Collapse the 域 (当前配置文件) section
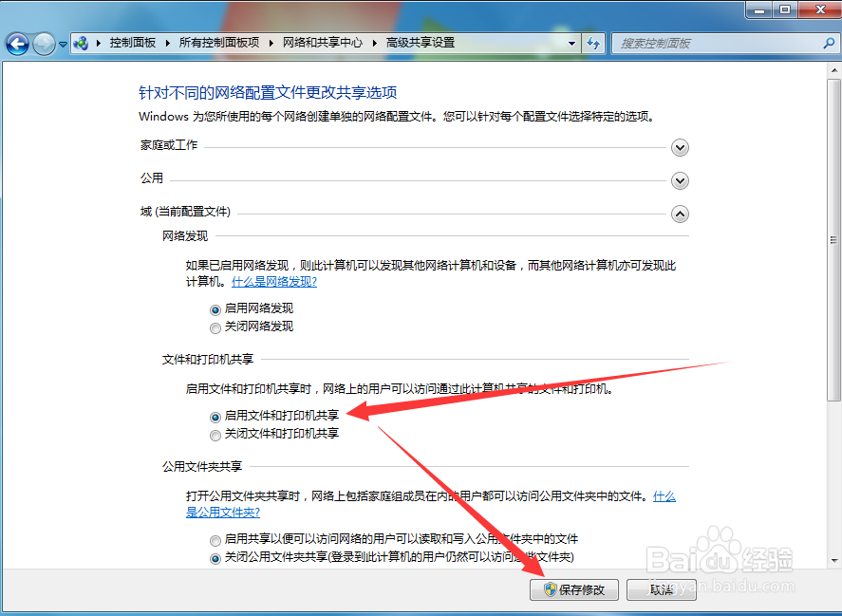The width and height of the screenshot is (842, 616). 680,214
